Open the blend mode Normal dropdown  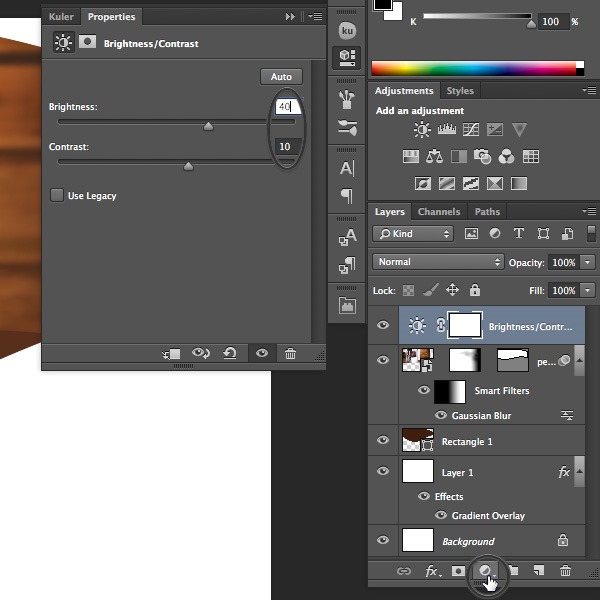tap(437, 262)
